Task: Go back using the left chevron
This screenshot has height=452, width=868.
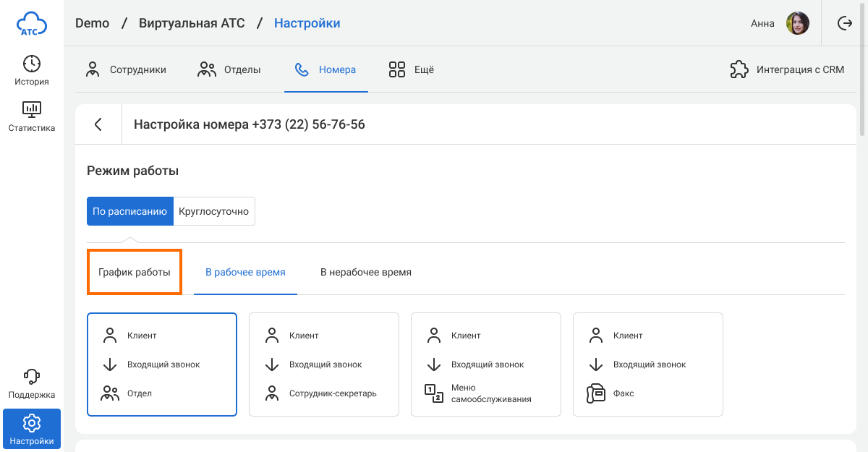Action: click(x=98, y=124)
